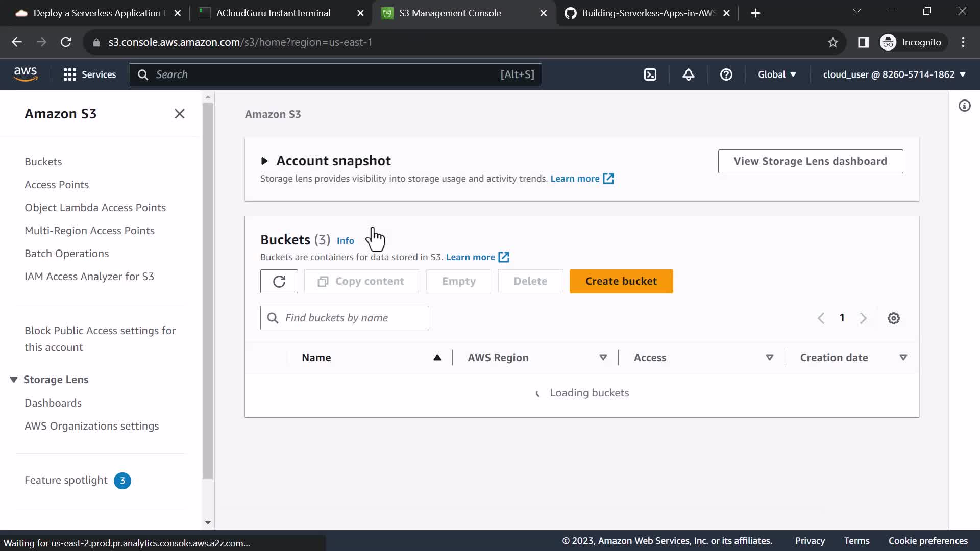Open Access Points in sidebar

57,185
